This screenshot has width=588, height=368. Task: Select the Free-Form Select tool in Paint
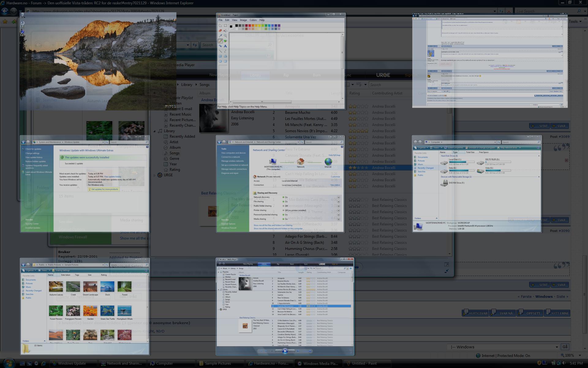point(220,26)
